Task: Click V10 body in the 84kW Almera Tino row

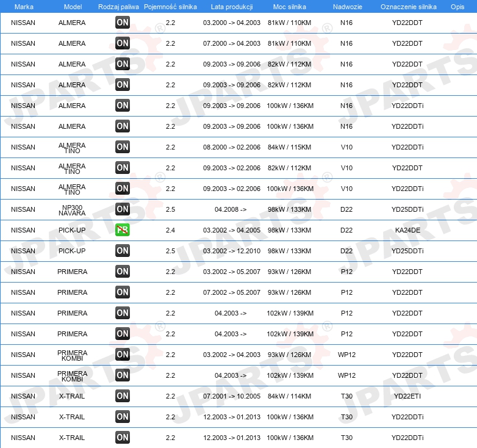Action: (346, 147)
